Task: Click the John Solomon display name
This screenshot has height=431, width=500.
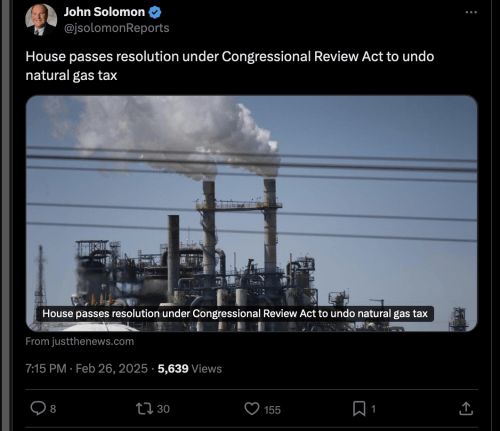Action: click(104, 12)
